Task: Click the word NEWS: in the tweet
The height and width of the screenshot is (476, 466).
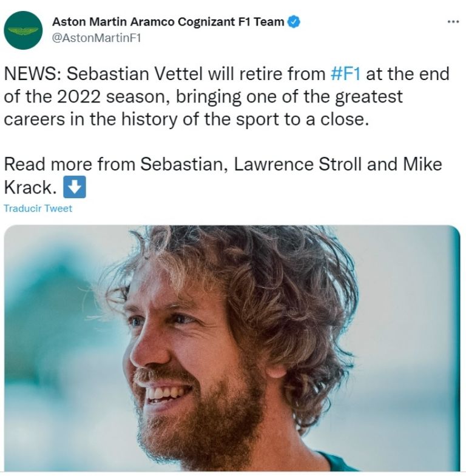Action: (x=32, y=75)
